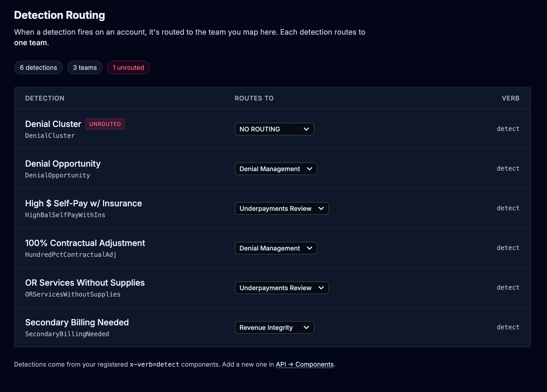Select the Denial Opportunity detection name
Screen dimensions: 547x392
63,164
